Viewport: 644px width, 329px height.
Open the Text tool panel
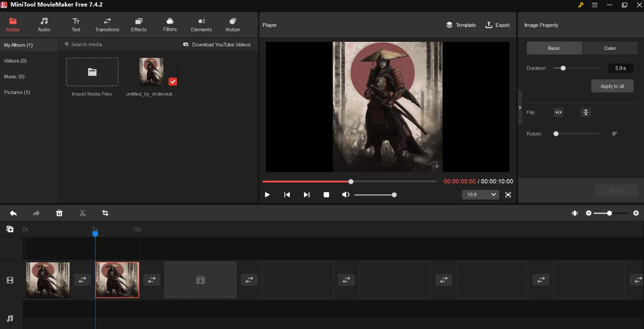tap(76, 24)
